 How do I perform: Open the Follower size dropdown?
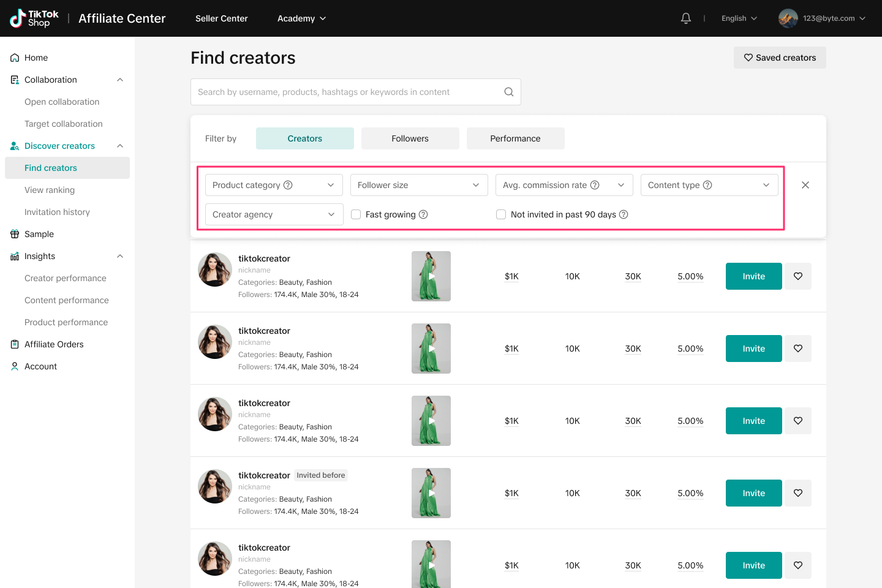(418, 185)
